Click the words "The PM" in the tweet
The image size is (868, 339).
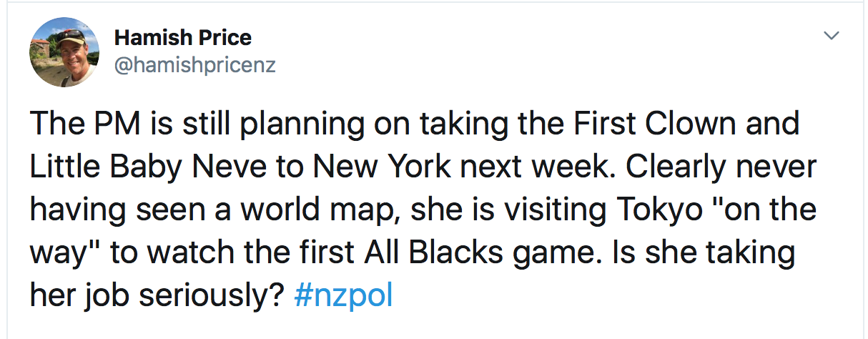[75, 124]
